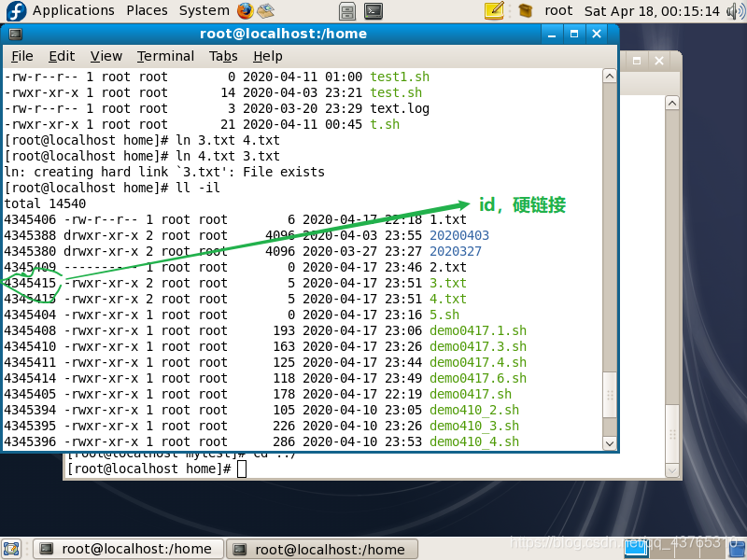Launch Firefox from the top panel
This screenshot has width=747, height=560.
tap(246, 10)
